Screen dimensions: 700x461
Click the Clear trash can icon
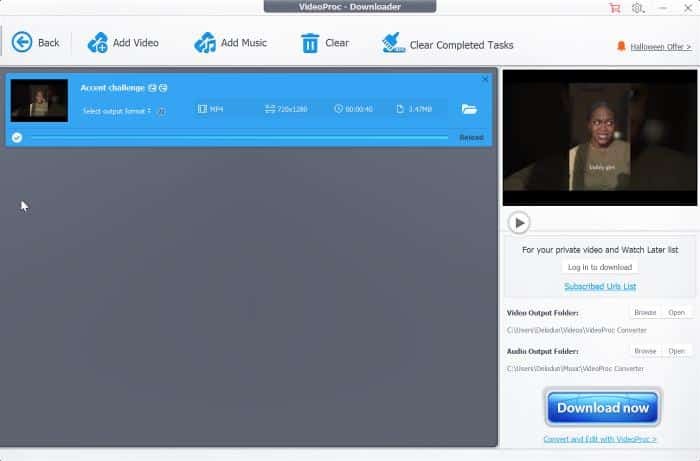[310, 43]
